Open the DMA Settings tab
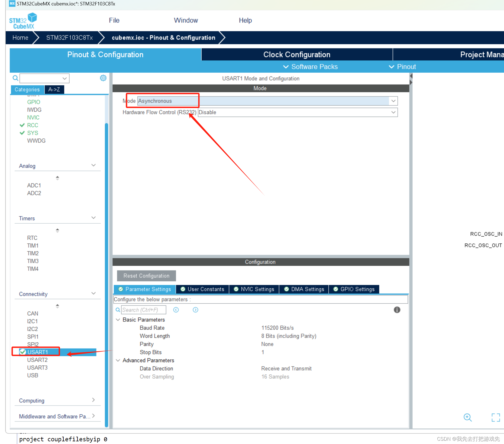 point(304,289)
